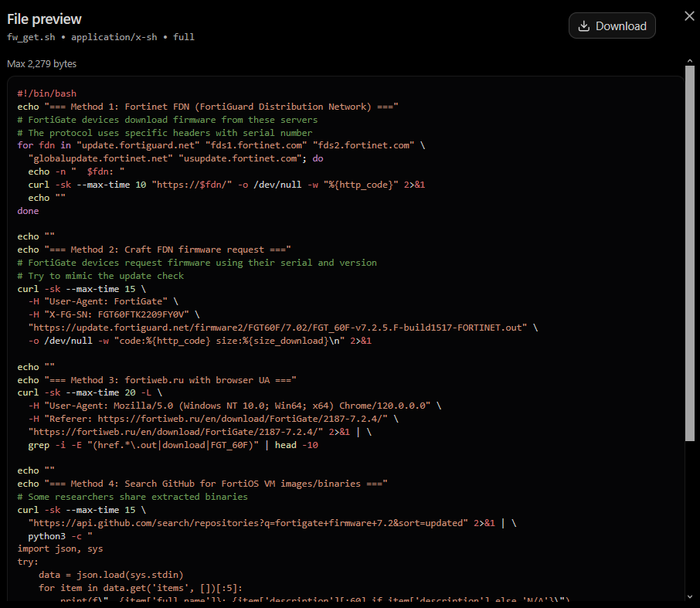
Task: Click the scrollbar down arrow
Action: pos(690,596)
